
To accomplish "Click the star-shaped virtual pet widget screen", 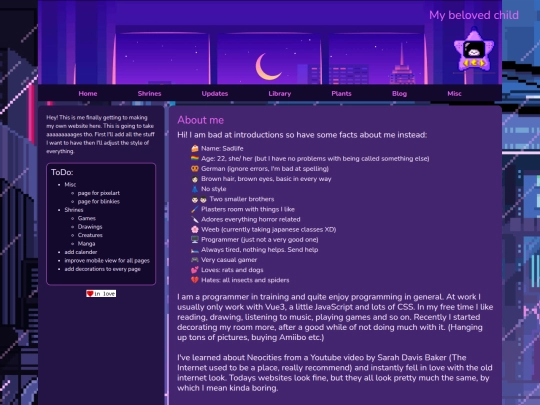I will [474, 50].
